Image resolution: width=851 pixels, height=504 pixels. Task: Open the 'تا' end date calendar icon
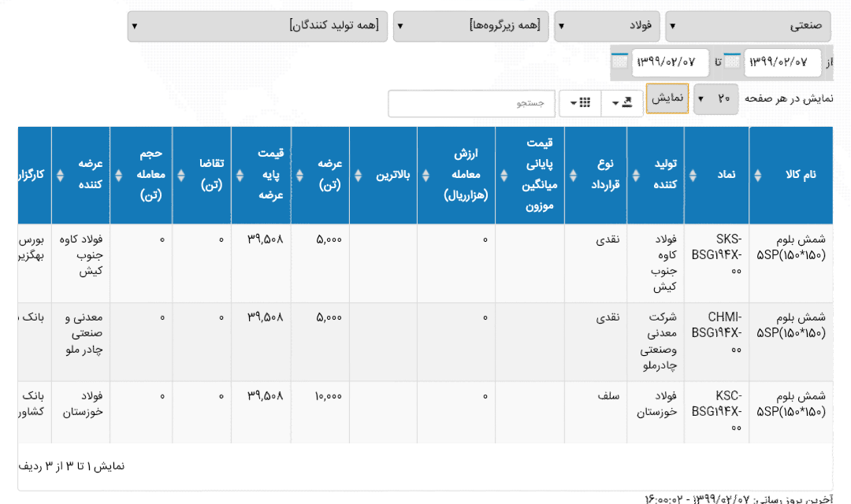pos(619,61)
